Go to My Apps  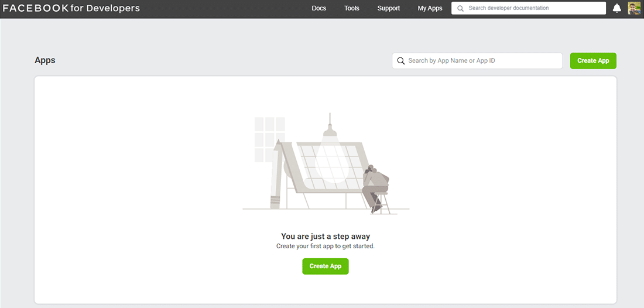coord(430,8)
